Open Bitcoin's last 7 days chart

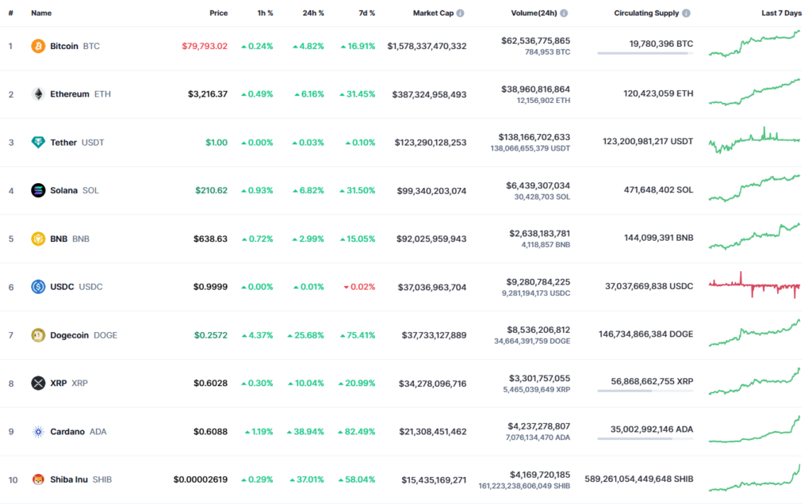click(755, 44)
